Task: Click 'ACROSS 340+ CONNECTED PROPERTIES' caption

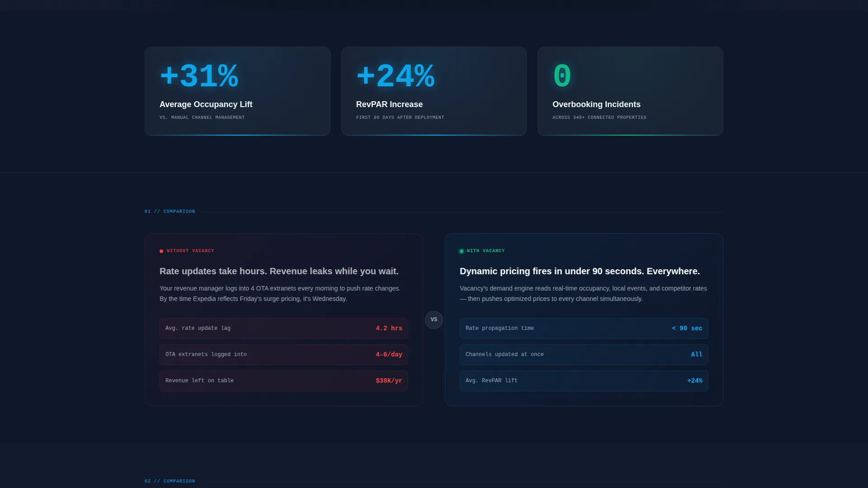Action: point(599,117)
